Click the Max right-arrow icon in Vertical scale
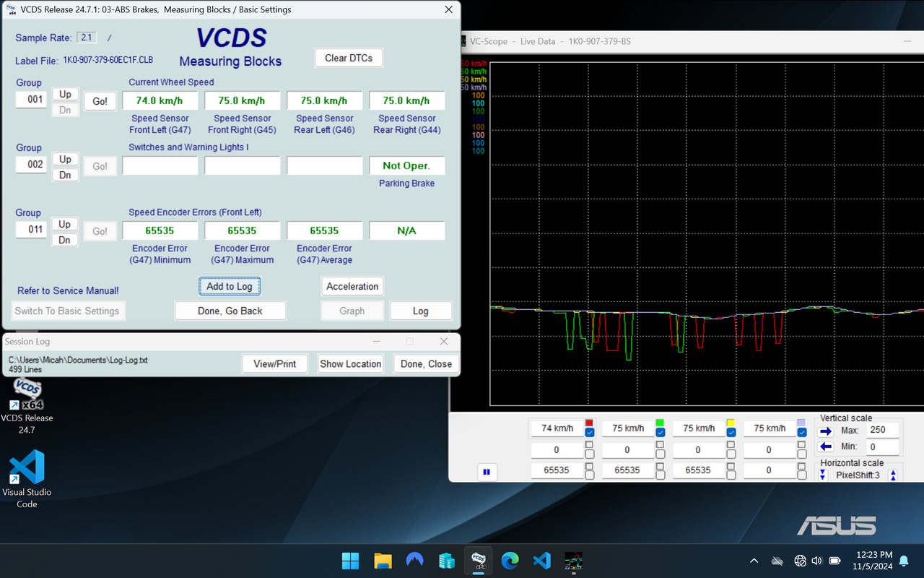The image size is (924, 578). pyautogui.click(x=827, y=431)
